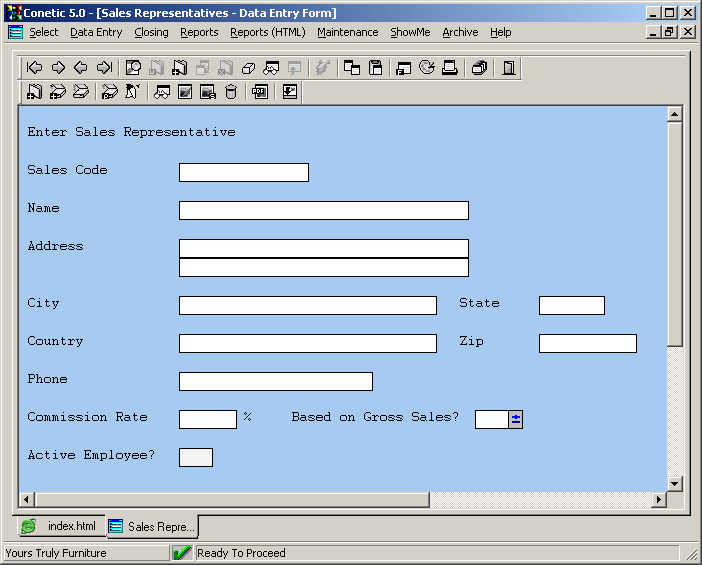Click the vertical scrollbar down arrow
The image size is (702, 565).
(x=674, y=483)
